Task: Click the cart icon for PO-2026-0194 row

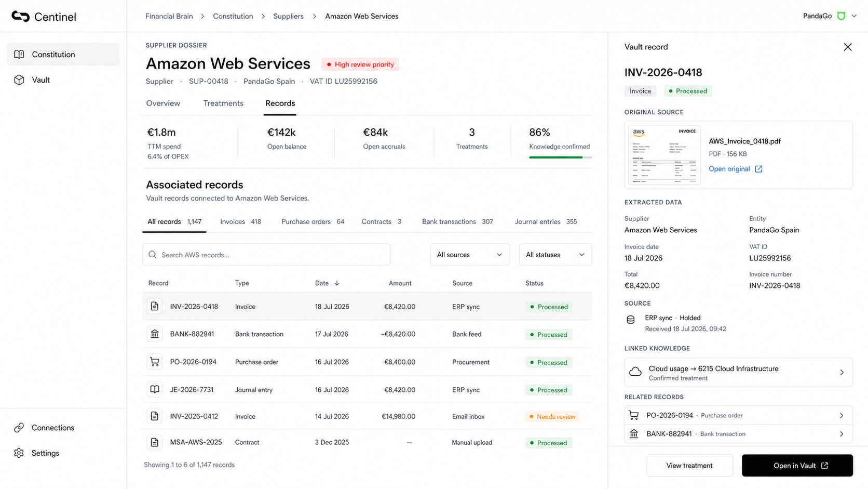Action: (155, 362)
